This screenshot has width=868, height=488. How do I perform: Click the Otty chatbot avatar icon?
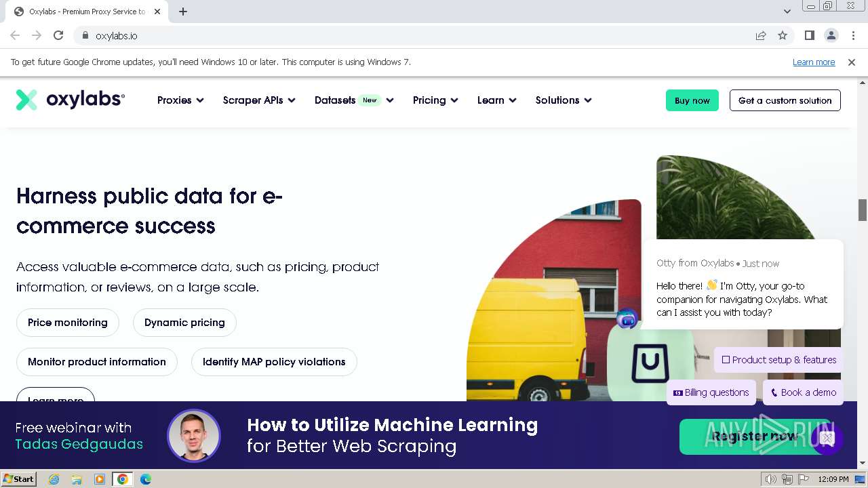point(627,319)
